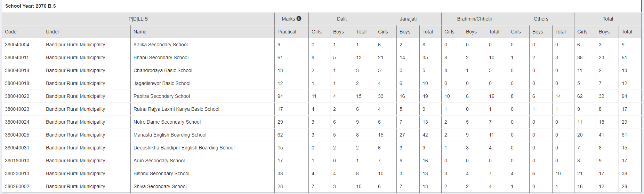Select Pabitra Secondary School name cell

click(x=162, y=96)
